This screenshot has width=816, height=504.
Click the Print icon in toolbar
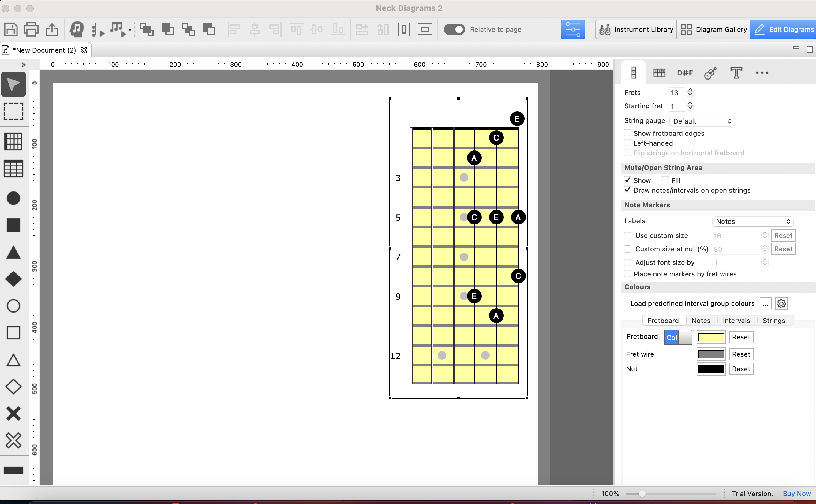click(31, 29)
